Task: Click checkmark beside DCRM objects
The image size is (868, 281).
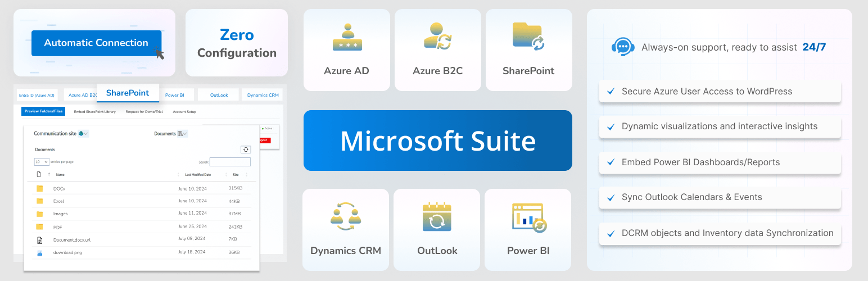Action: point(611,233)
